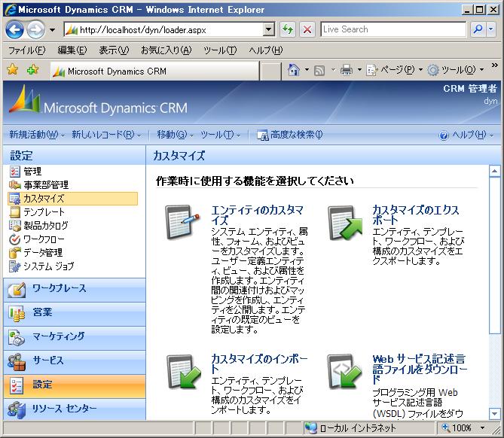Open the 新しいレコード(R) CRM menu

(x=106, y=135)
